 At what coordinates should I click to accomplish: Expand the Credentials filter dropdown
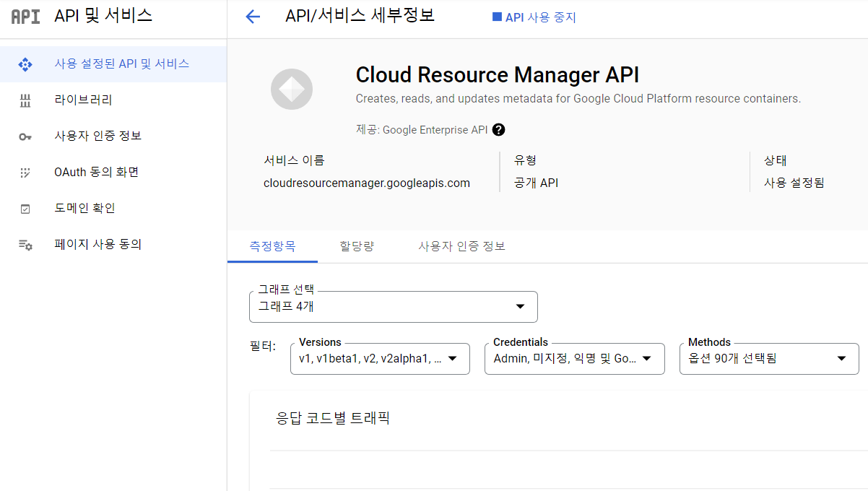[575, 359]
